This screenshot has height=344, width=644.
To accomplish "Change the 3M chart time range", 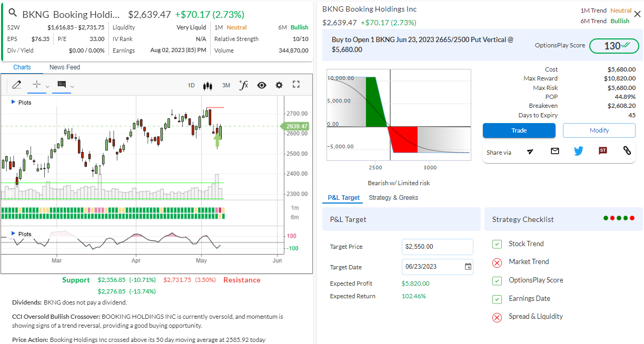I will pos(226,85).
